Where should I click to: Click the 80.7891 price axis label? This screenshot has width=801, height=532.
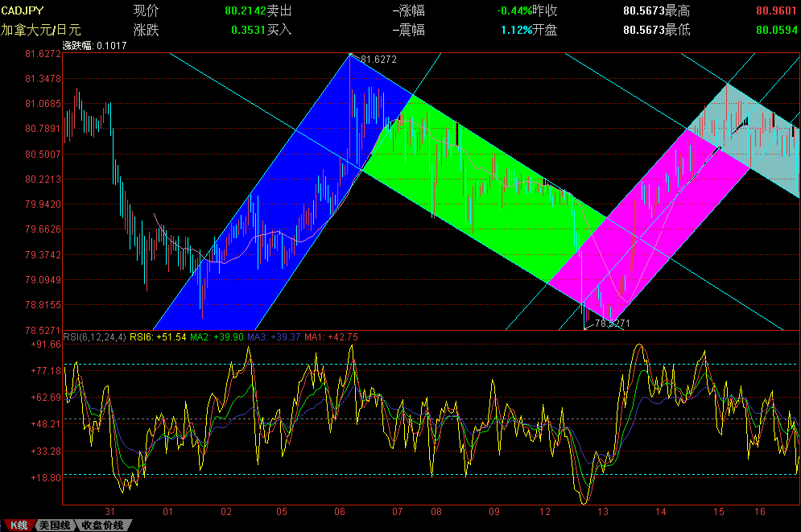[43, 129]
